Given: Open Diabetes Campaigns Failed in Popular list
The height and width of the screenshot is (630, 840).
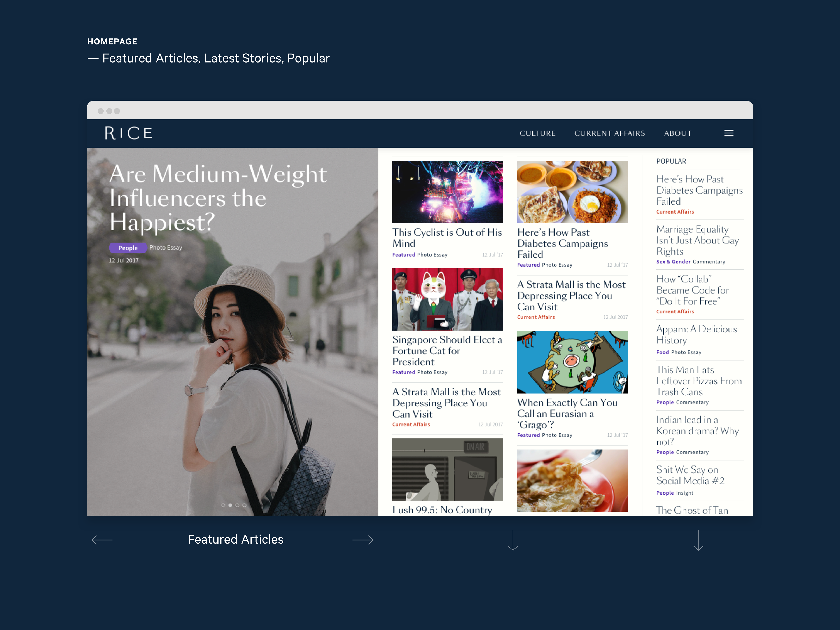Looking at the screenshot, I should point(699,190).
